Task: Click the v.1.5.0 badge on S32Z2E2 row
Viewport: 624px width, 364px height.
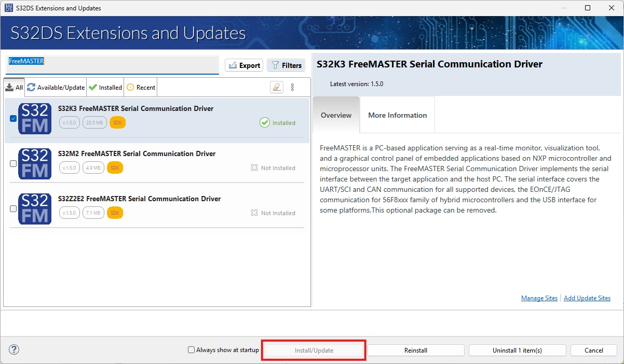Action: tap(70, 213)
